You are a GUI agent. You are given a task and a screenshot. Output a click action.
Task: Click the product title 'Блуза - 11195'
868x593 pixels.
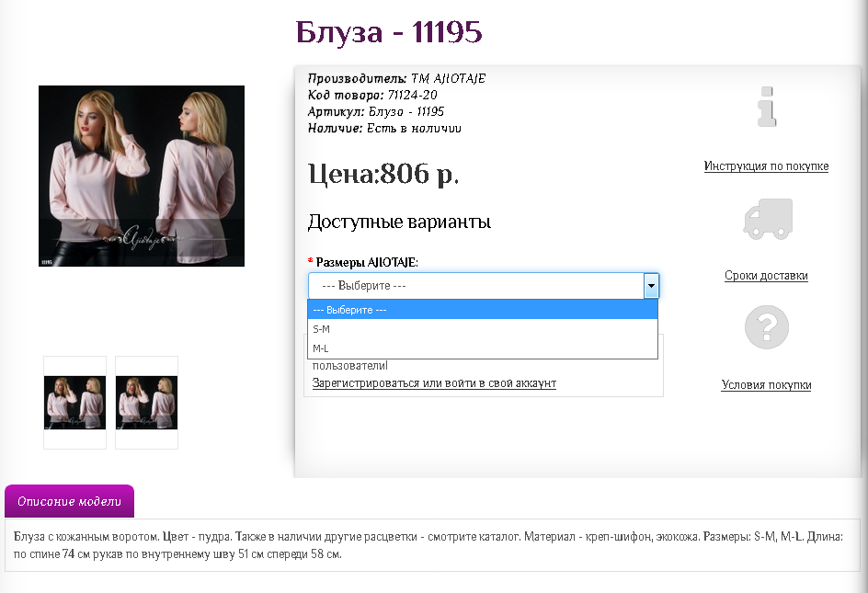(387, 32)
